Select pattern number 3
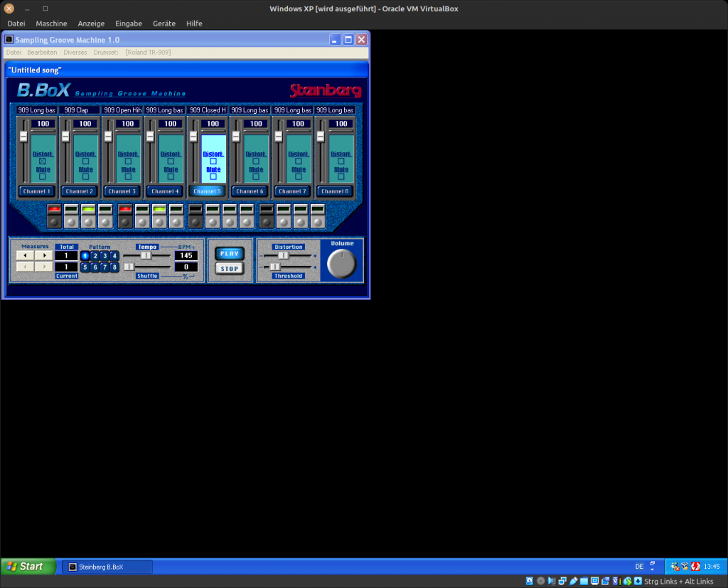 tap(105, 256)
